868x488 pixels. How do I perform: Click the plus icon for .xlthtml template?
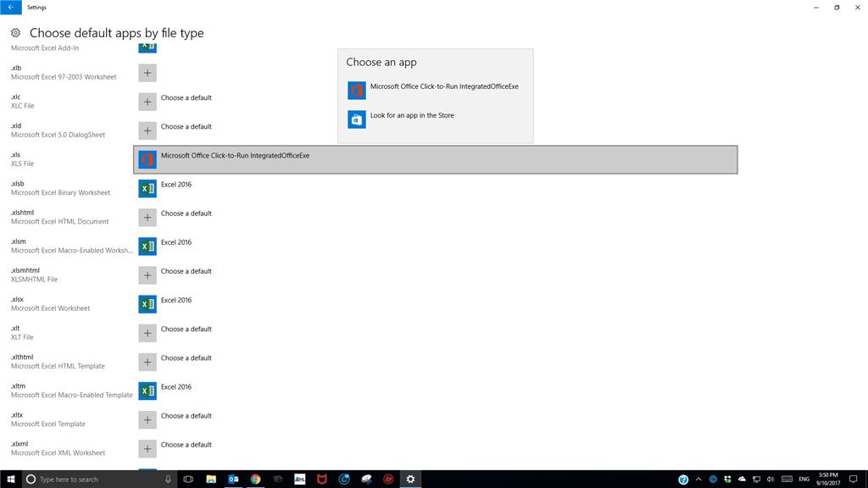click(x=147, y=362)
